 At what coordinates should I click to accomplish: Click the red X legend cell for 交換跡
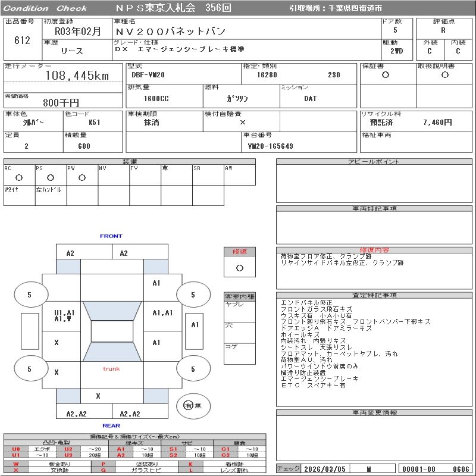tap(16, 470)
